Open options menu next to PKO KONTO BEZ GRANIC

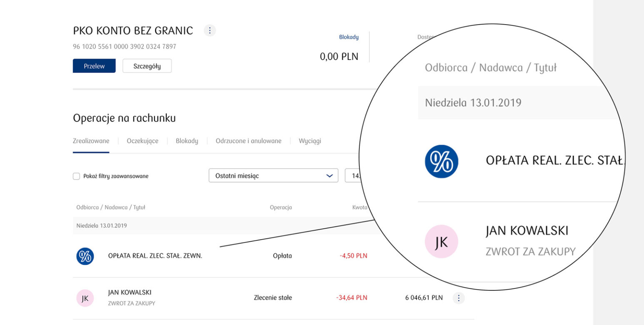pos(210,30)
